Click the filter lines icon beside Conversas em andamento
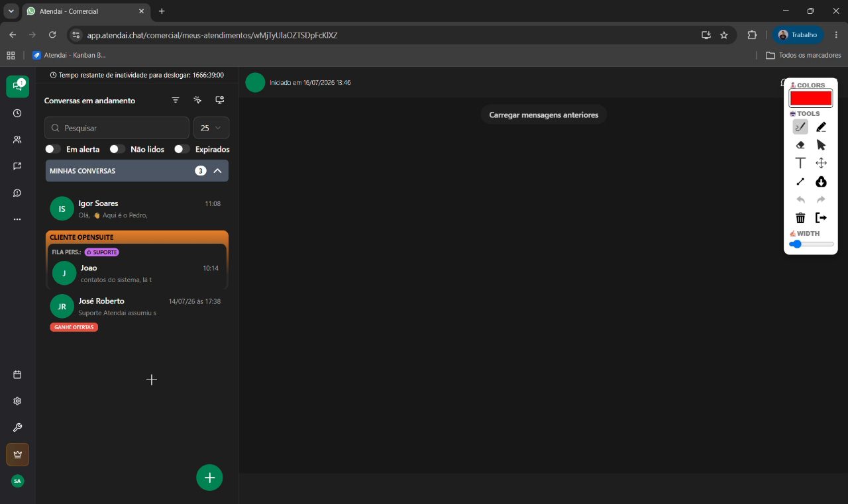The height and width of the screenshot is (504, 848). tap(176, 100)
